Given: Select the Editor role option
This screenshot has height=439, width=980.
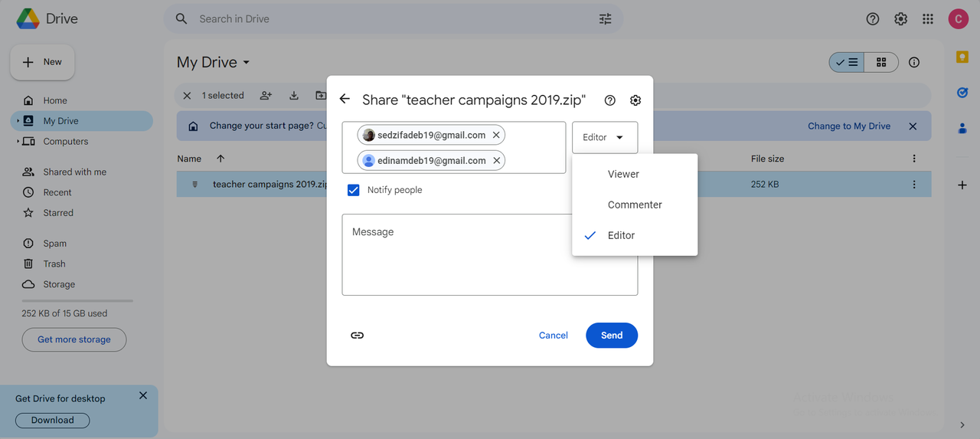Looking at the screenshot, I should (635, 235).
